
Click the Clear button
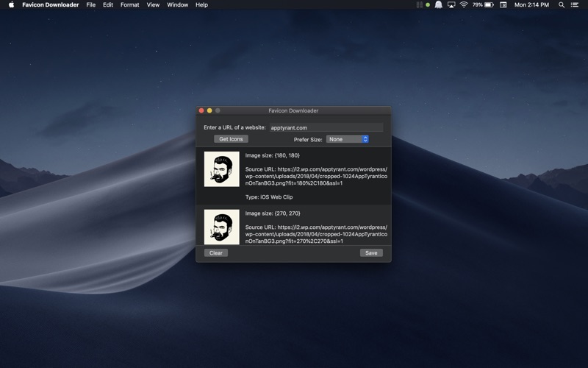click(216, 252)
